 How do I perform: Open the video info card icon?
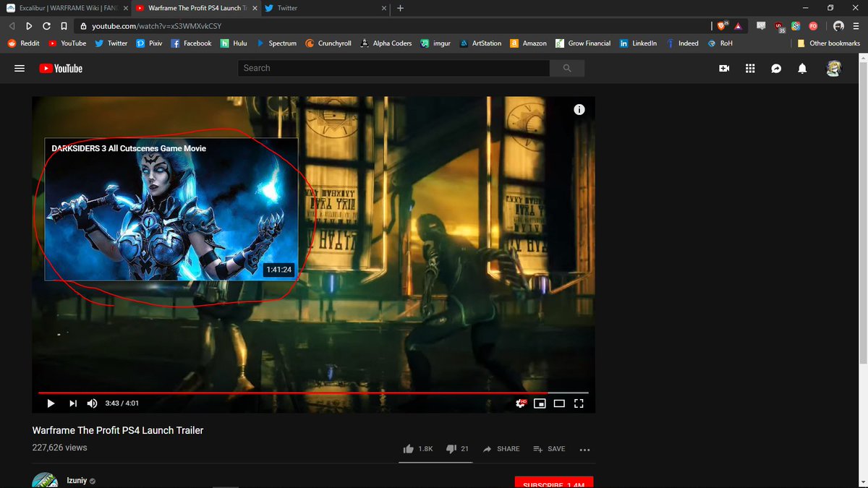point(579,110)
